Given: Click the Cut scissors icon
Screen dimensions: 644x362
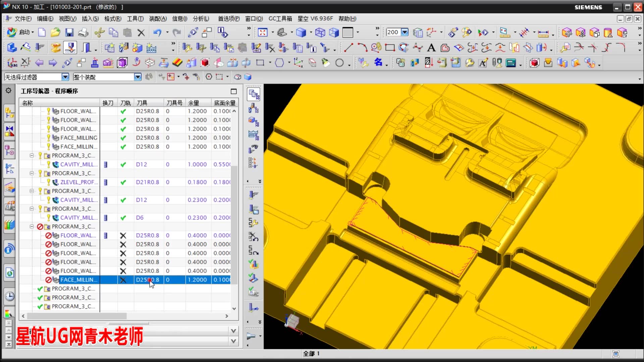Looking at the screenshot, I should coord(99,33).
